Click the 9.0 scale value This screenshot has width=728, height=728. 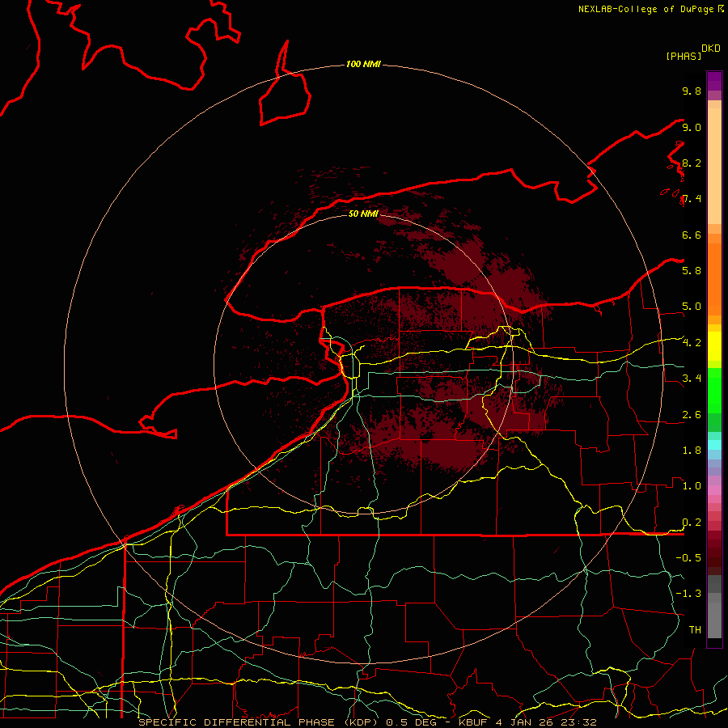[692, 127]
